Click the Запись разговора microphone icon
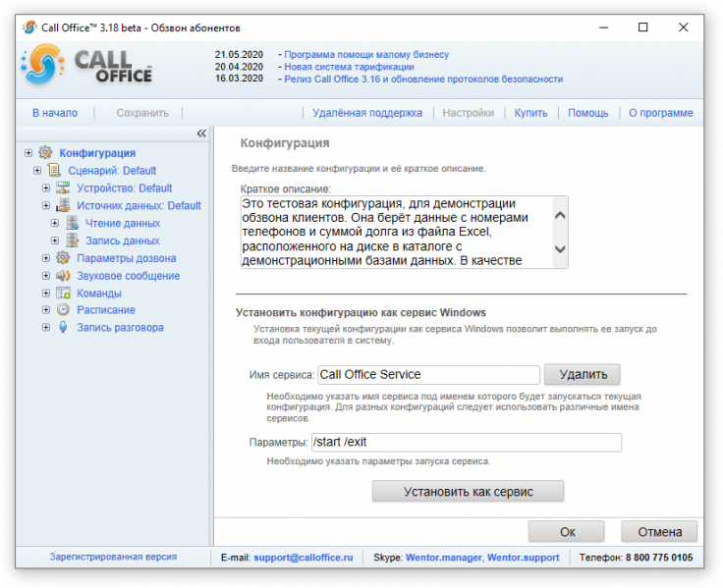723x588 pixels. (x=63, y=327)
